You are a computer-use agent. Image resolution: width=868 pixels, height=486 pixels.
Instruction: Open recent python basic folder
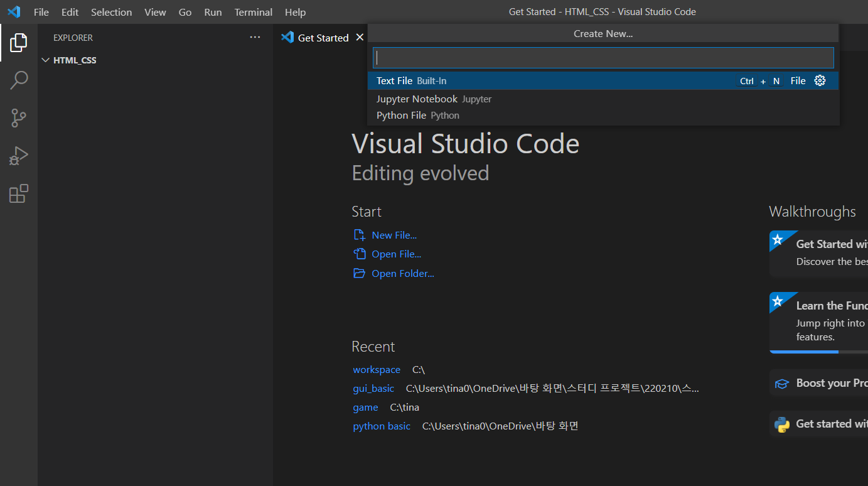point(382,426)
